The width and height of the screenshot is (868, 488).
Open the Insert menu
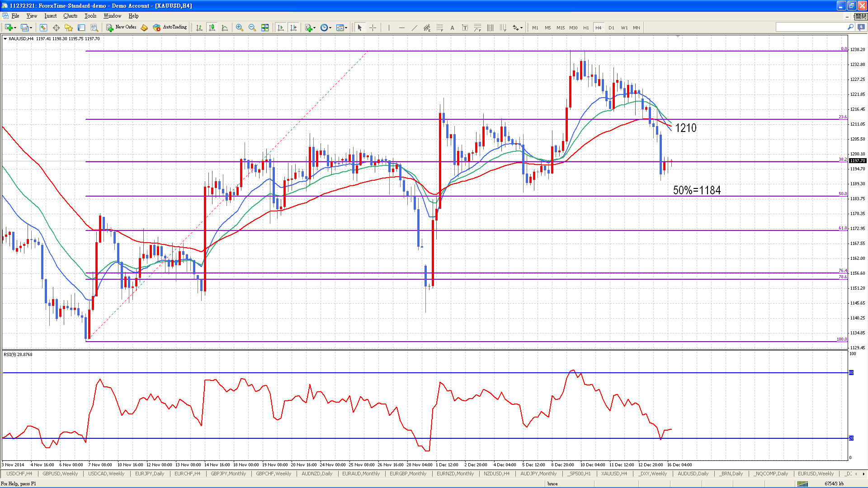point(50,16)
